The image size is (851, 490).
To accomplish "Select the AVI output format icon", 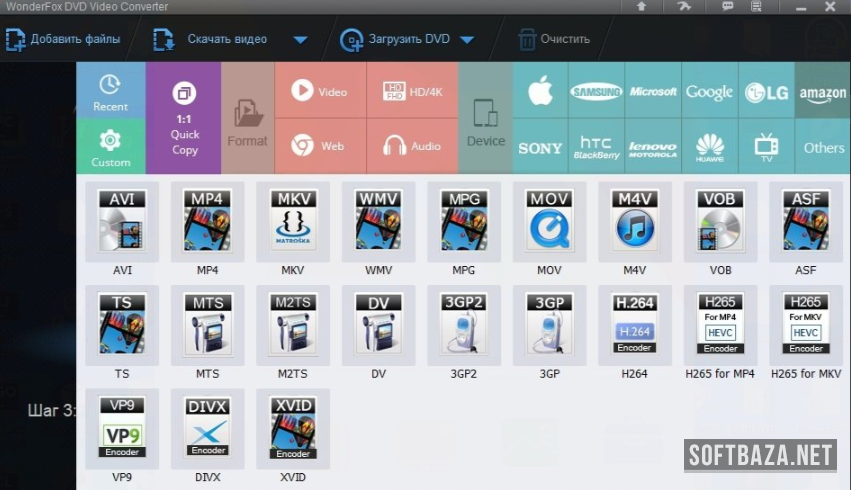I will click(122, 222).
